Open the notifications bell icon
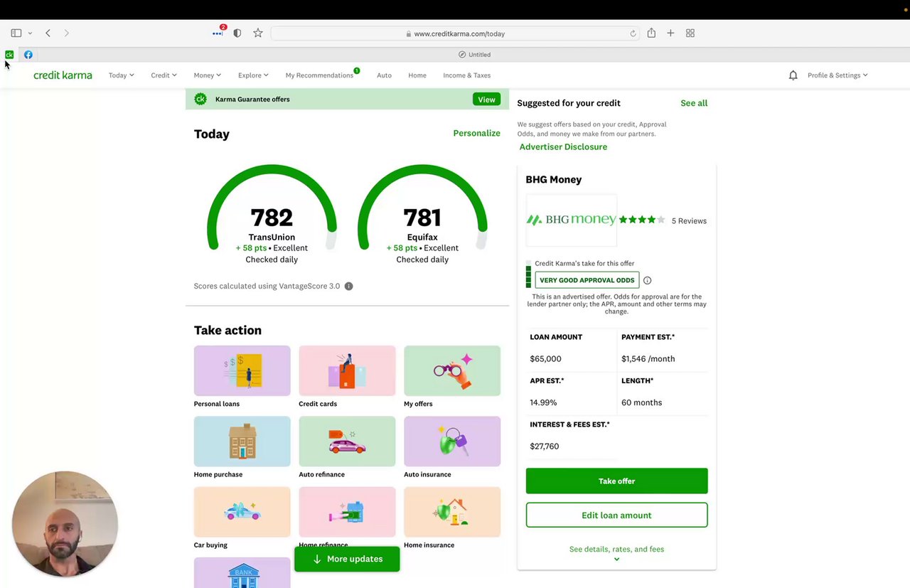 [x=793, y=75]
